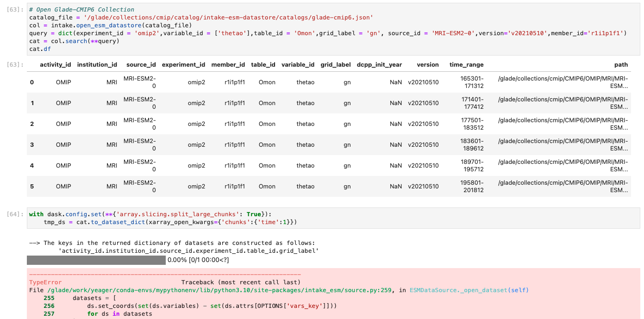Viewport: 644px width, 319px height.
Task: Click traceback line number 255
Action: coord(49,298)
